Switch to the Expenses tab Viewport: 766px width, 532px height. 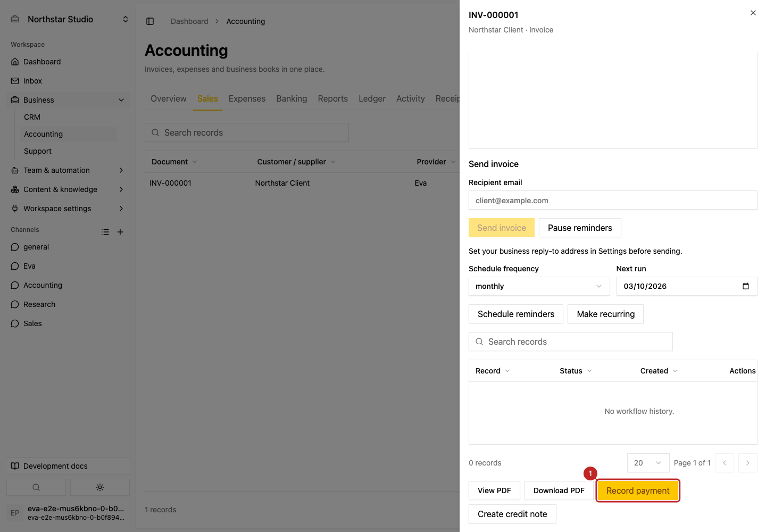tap(247, 98)
